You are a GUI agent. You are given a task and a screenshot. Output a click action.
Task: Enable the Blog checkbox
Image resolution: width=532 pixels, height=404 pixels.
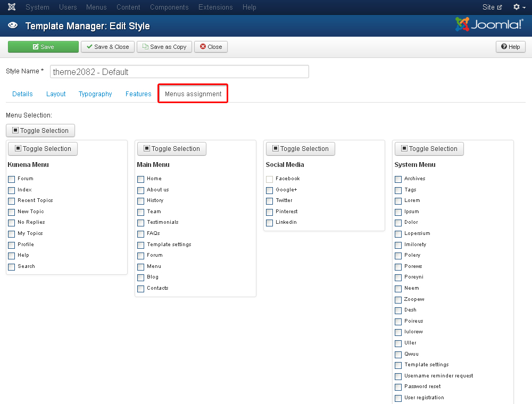click(141, 277)
